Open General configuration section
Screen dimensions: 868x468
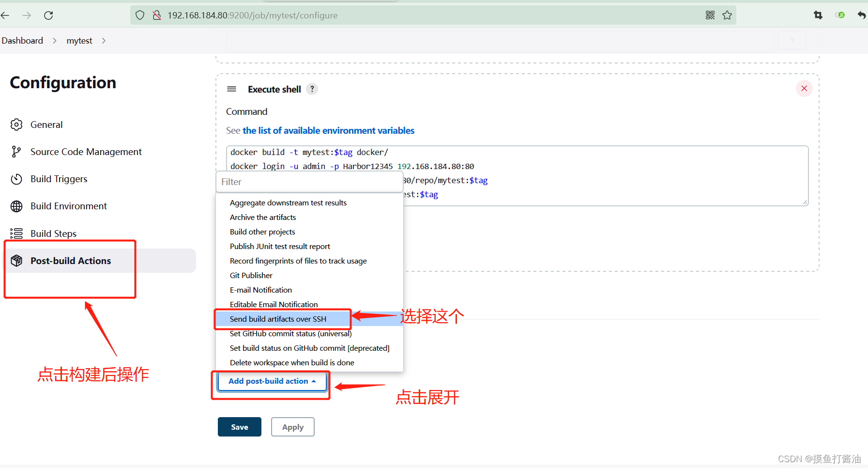point(46,125)
